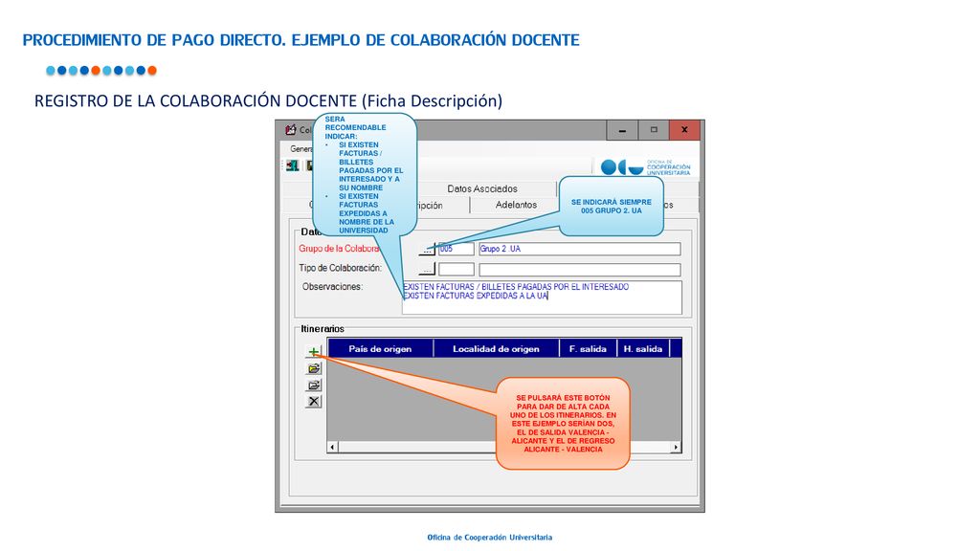Switch to the Adelantos tab
This screenshot has height=551, width=980.
pos(516,205)
